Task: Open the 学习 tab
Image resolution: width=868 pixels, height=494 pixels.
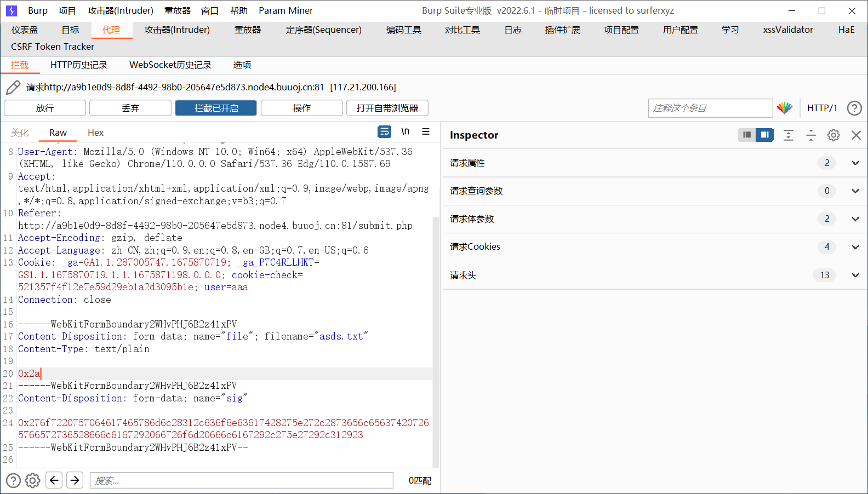Action: (x=730, y=30)
